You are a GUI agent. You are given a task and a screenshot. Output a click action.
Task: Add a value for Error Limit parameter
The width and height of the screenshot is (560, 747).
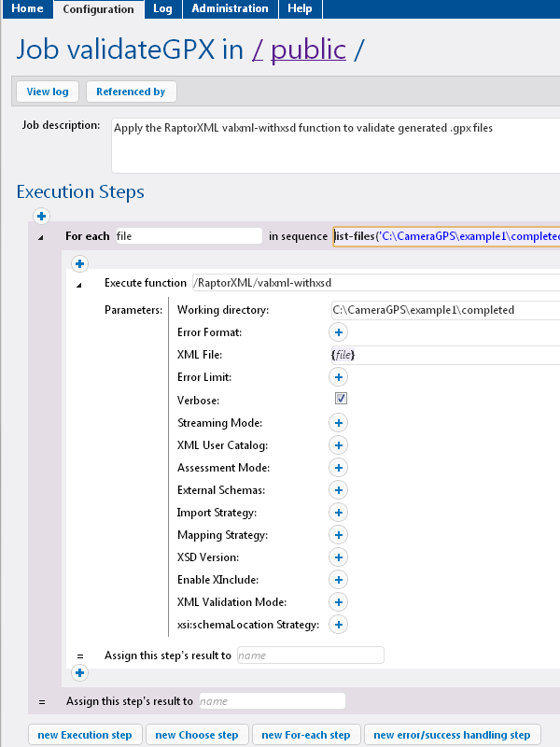tap(339, 377)
